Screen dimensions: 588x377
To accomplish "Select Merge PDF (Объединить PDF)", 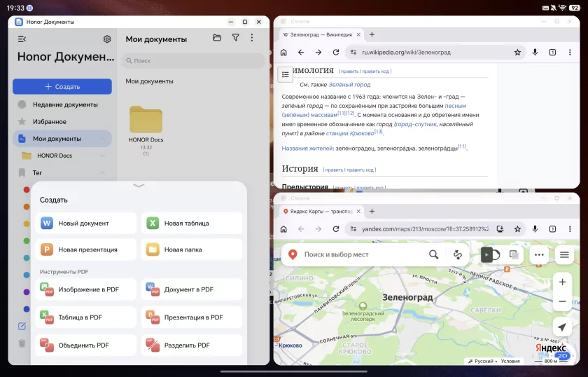I will (86, 345).
